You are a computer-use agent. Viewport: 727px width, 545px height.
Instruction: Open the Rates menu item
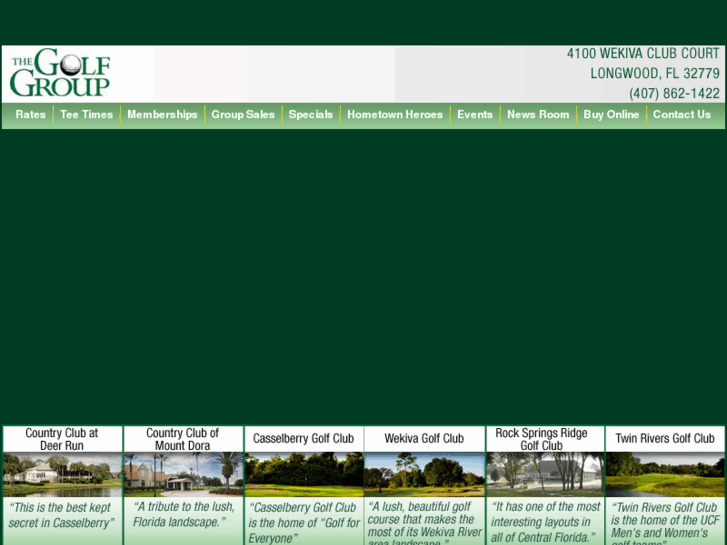[31, 115]
